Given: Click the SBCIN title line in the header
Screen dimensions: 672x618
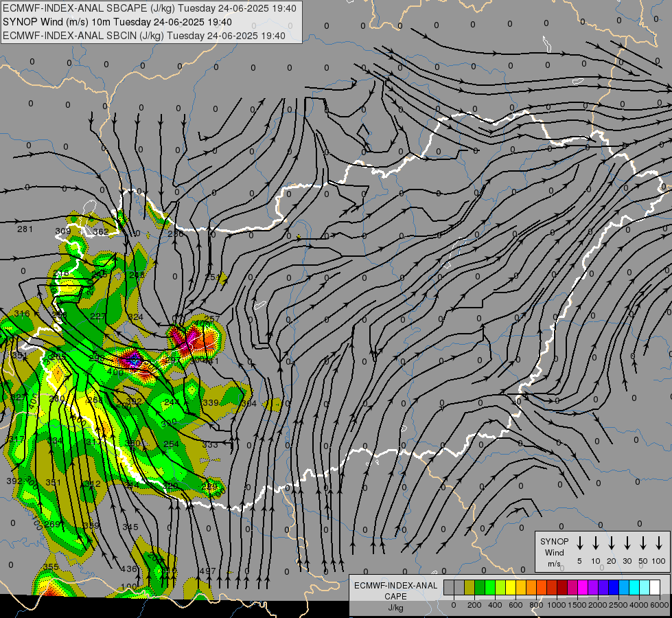Looking at the screenshot, I should 144,36.
